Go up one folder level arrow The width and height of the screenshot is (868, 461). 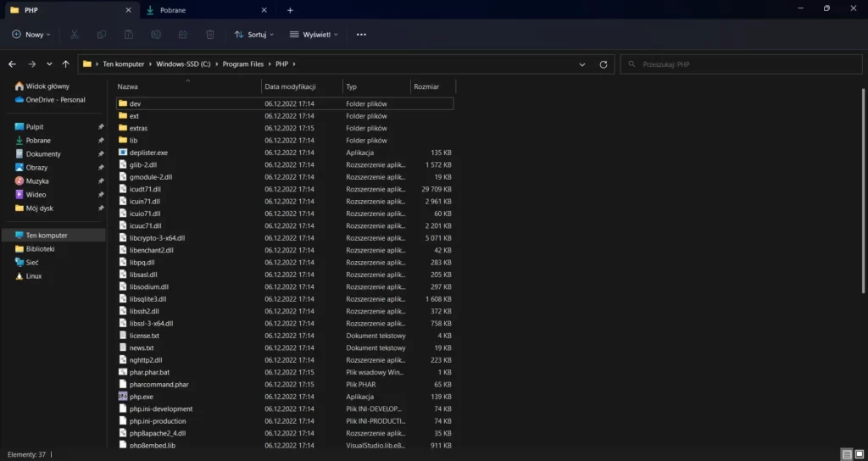(x=65, y=64)
